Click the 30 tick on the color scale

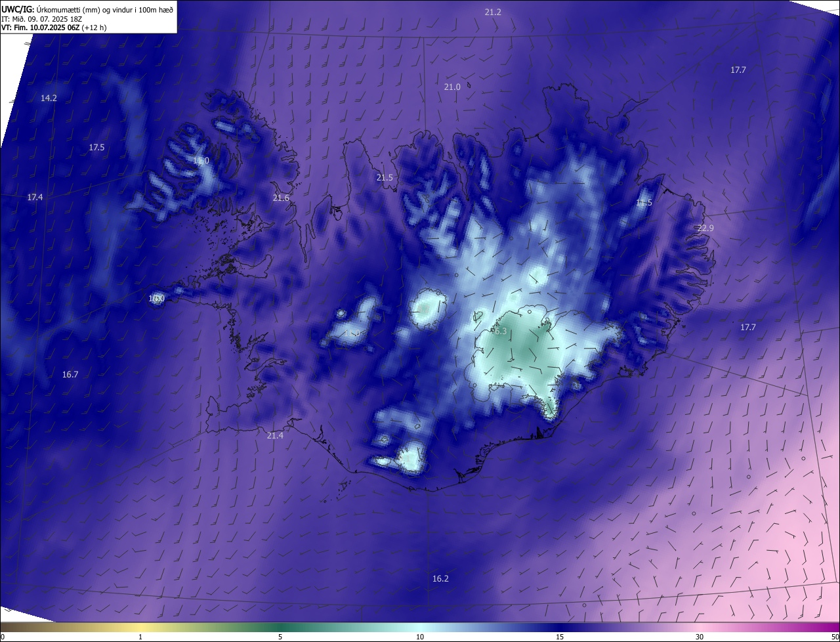tap(700, 637)
